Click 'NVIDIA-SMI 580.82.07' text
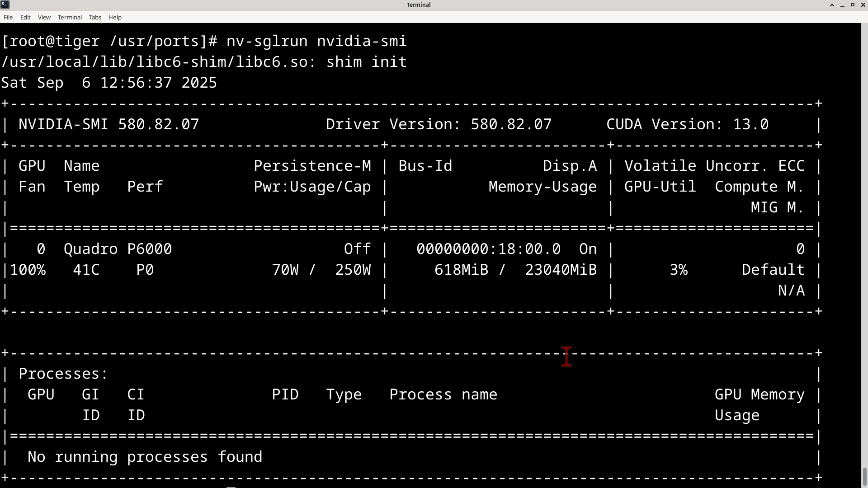Viewport: 868px width, 488px height. pos(108,124)
